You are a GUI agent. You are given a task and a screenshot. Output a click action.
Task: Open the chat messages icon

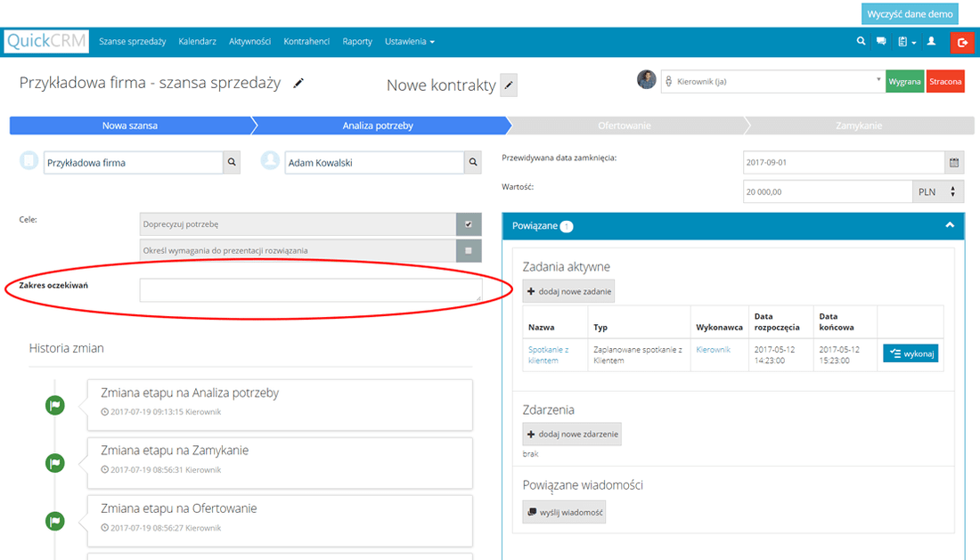point(881,41)
